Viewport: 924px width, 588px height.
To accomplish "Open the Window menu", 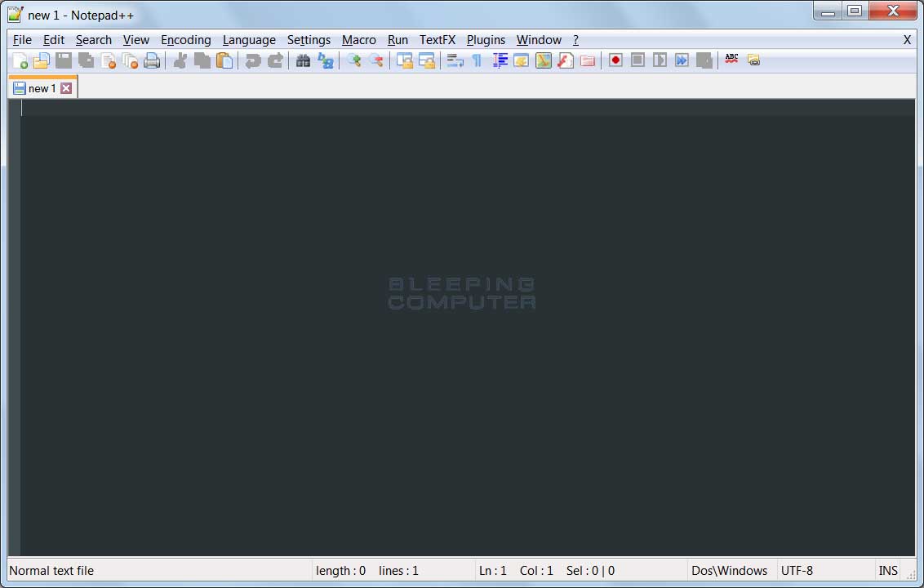I will 540,40.
